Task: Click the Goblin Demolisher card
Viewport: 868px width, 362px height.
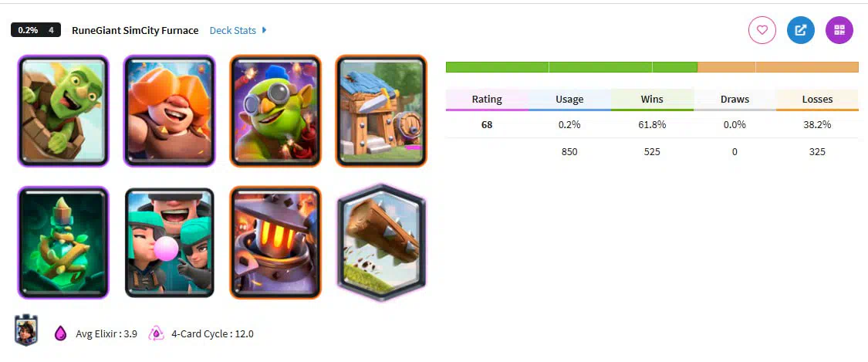Action: tap(275, 110)
